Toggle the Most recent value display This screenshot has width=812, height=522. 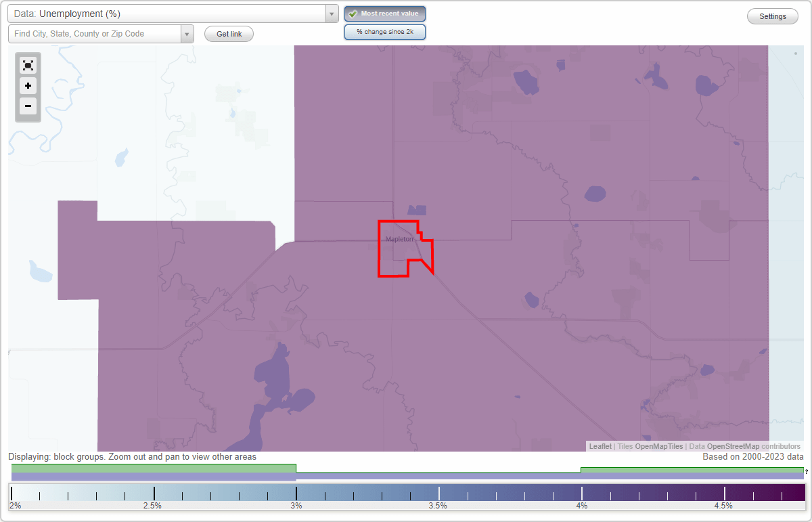tap(384, 13)
